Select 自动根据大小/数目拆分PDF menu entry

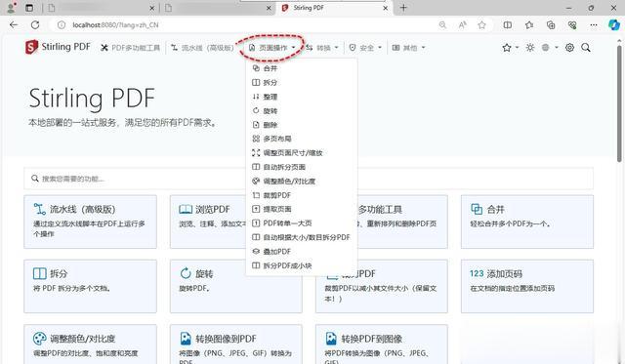click(301, 237)
